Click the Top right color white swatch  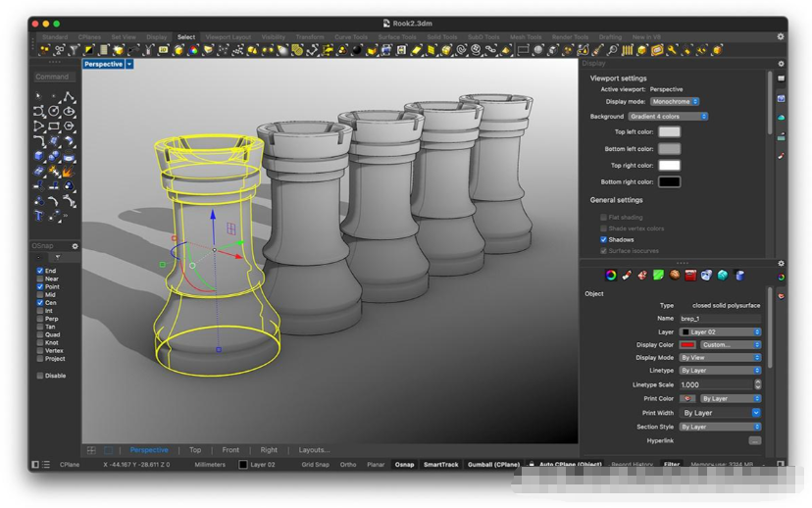669,165
